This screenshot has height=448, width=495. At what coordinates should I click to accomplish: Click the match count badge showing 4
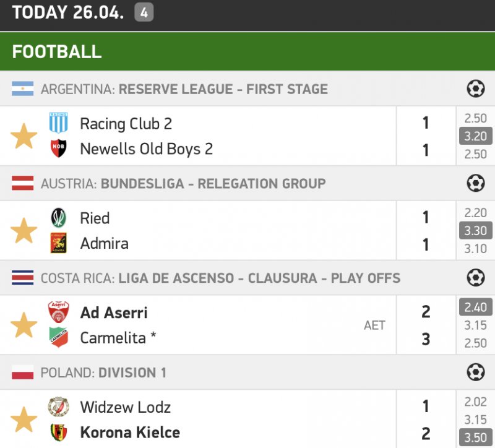(143, 12)
